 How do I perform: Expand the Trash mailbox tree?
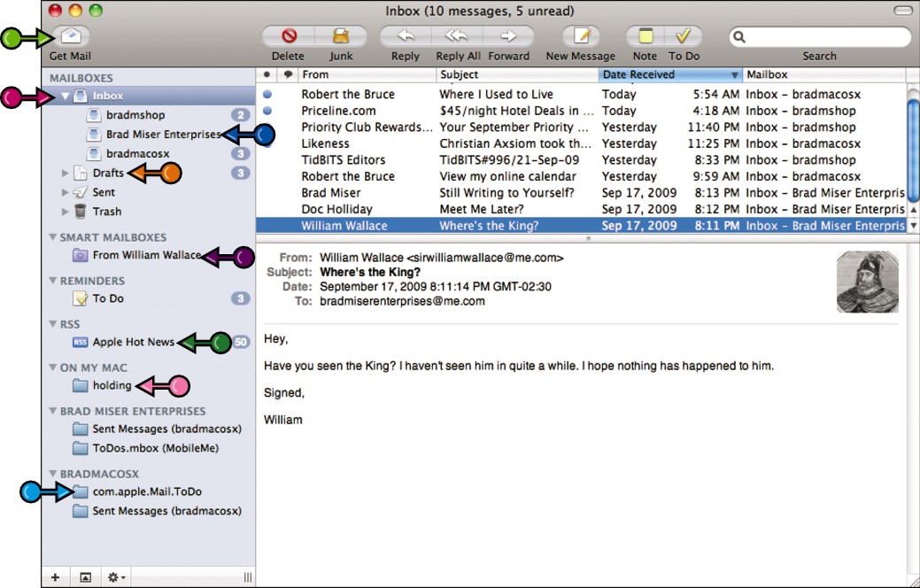66,212
